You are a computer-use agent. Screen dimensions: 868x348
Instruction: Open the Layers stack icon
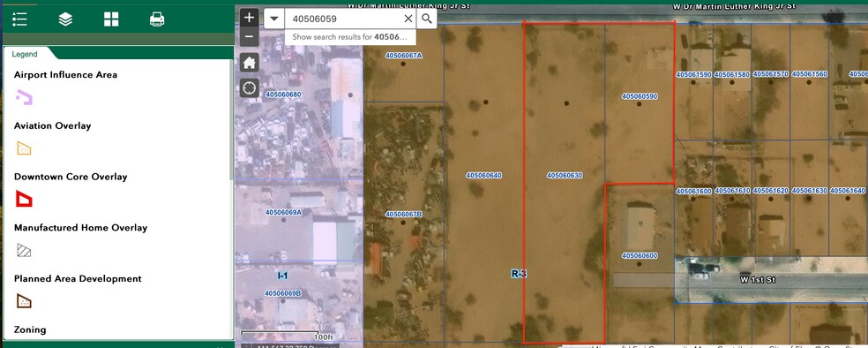(65, 19)
